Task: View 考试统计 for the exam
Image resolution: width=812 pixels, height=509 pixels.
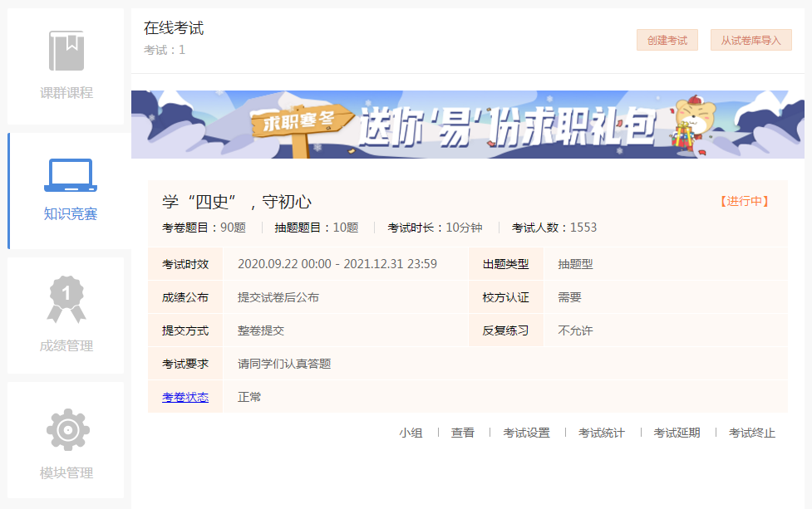Action: click(x=602, y=433)
